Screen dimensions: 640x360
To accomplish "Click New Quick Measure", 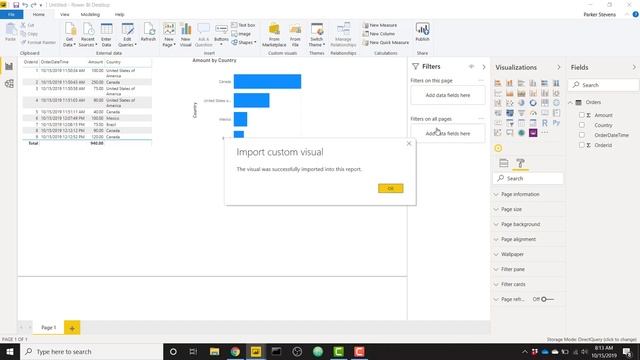I will coord(386,42).
